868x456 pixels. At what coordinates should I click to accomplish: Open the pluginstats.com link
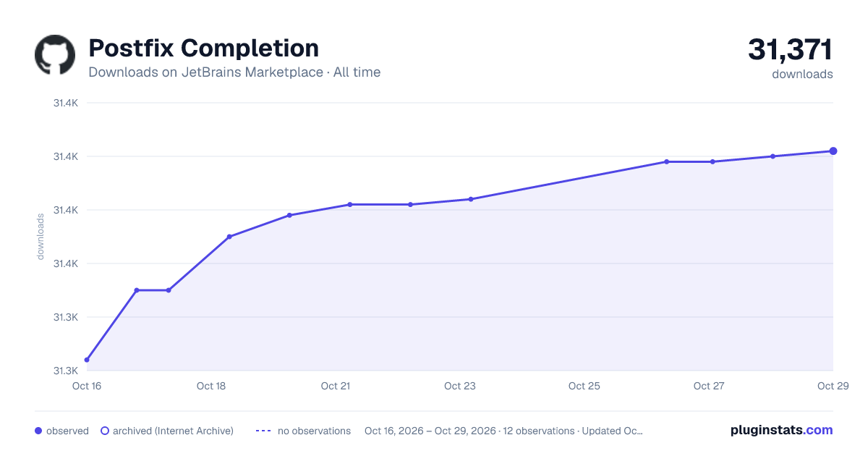click(x=781, y=430)
